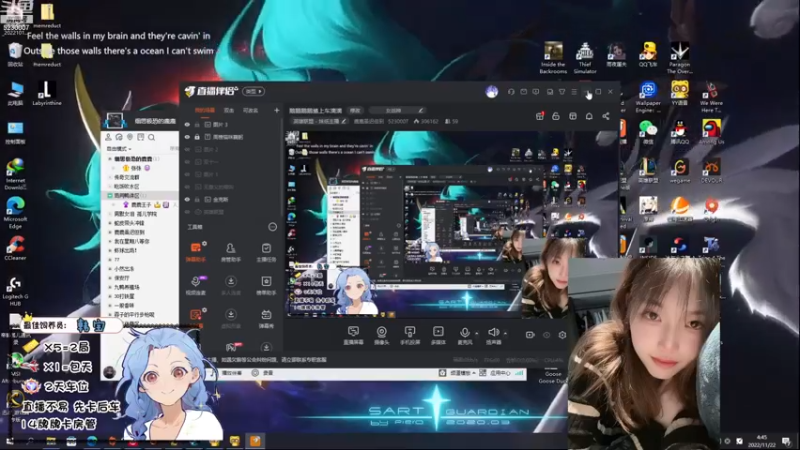Screen dimensions: 800x450
Task: Add a new scene with the plus icon
Action: pyautogui.click(x=277, y=110)
